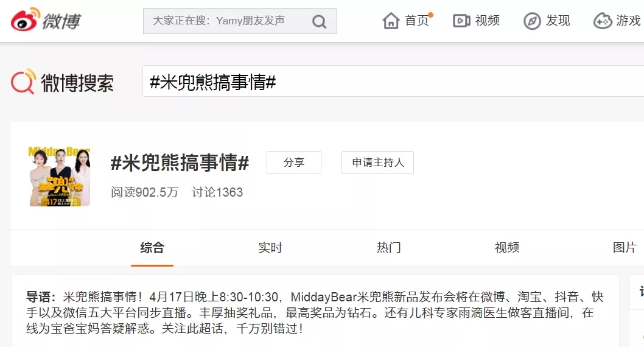
Task: Open the 发现 compass icon
Action: [x=532, y=21]
